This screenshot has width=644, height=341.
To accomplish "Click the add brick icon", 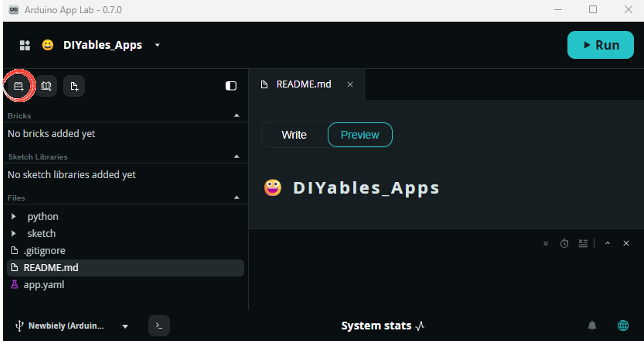I will [x=18, y=86].
